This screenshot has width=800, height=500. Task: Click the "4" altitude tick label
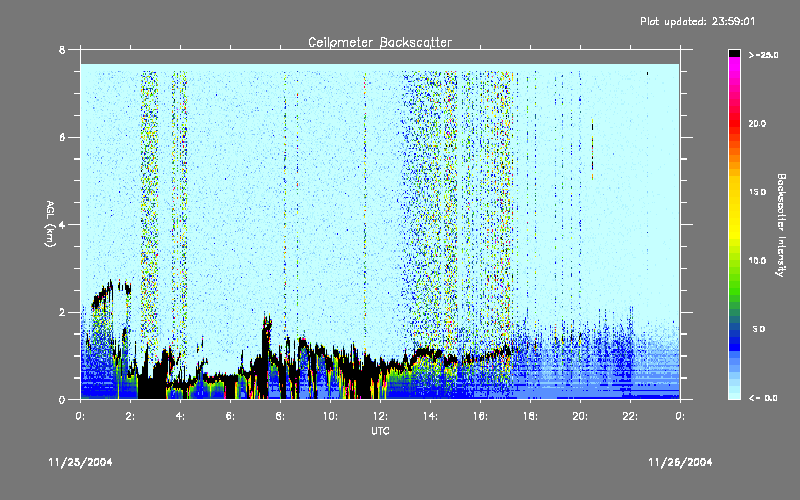pos(62,225)
